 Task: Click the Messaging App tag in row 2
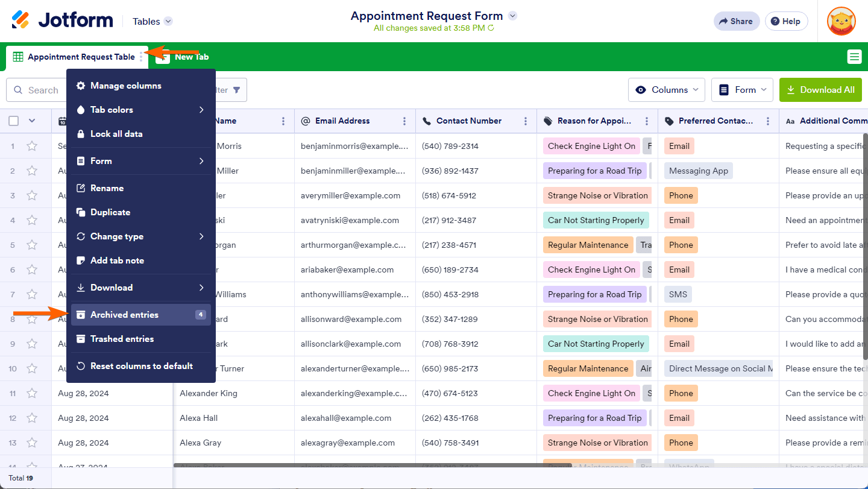699,171
